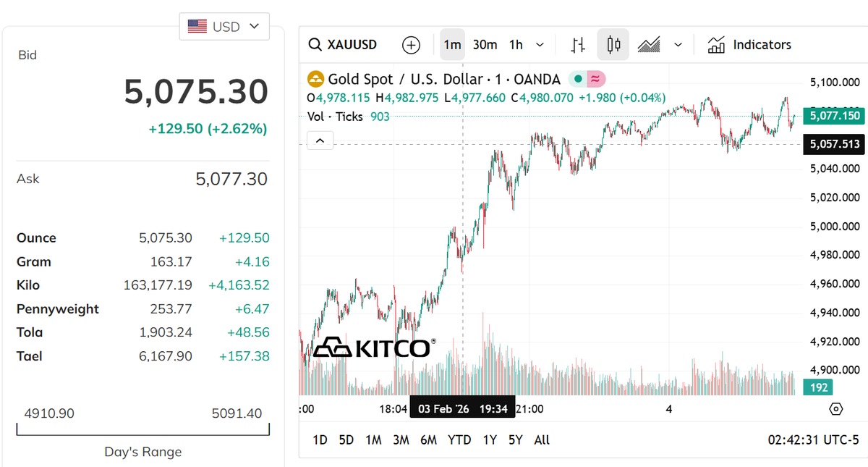This screenshot has width=868, height=467.
Task: Click the XAUUSD symbol search magnifier
Action: (315, 45)
